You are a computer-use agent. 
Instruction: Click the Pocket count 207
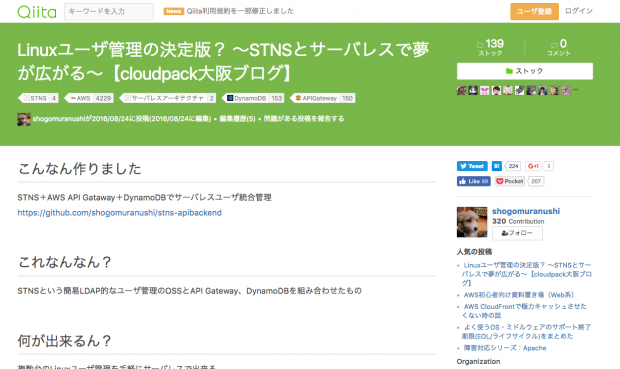(536, 181)
